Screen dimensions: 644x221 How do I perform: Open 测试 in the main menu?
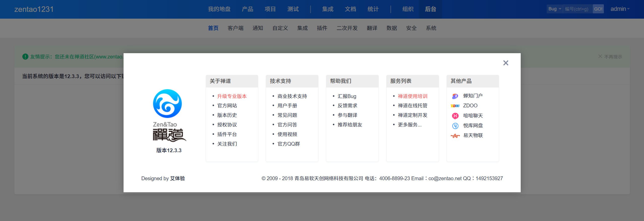click(293, 9)
